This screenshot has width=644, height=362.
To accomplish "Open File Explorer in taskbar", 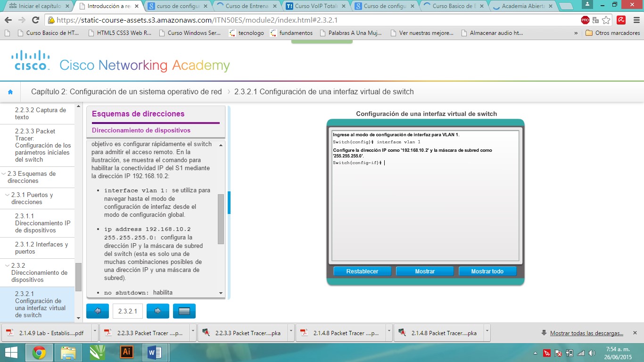I will [68, 352].
